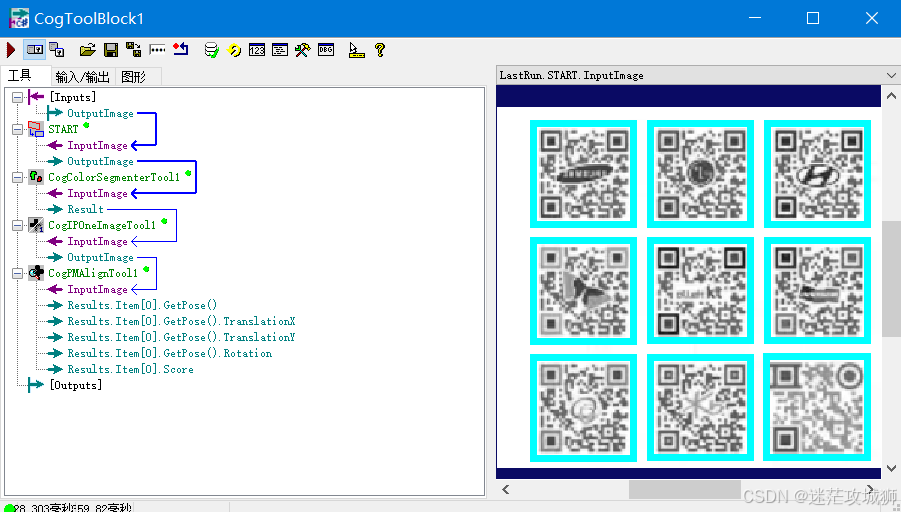Click the Save As double-disk icon

tap(133, 50)
